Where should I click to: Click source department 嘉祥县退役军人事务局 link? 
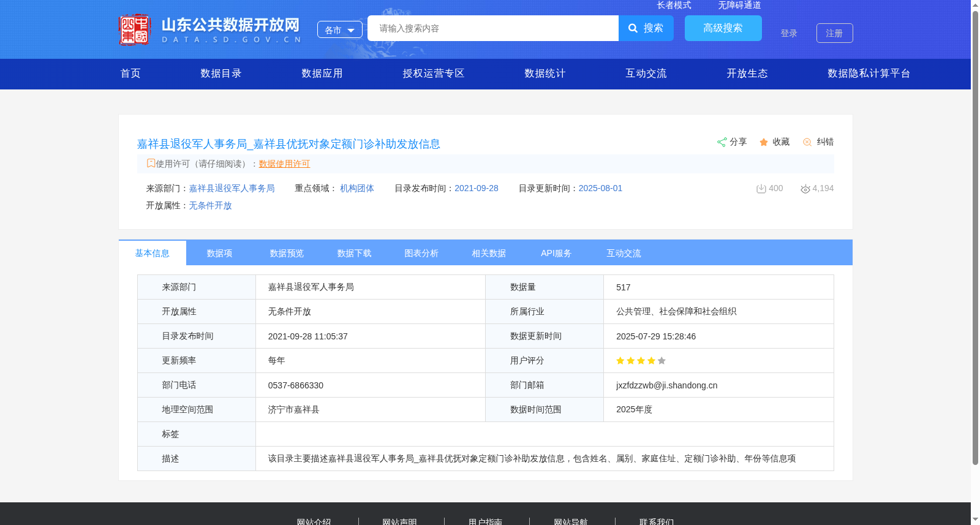232,188
